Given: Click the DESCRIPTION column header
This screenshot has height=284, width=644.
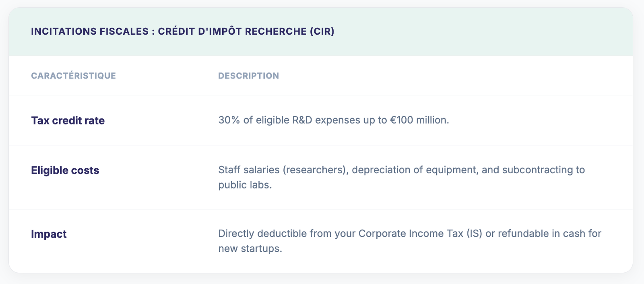Looking at the screenshot, I should [x=248, y=76].
